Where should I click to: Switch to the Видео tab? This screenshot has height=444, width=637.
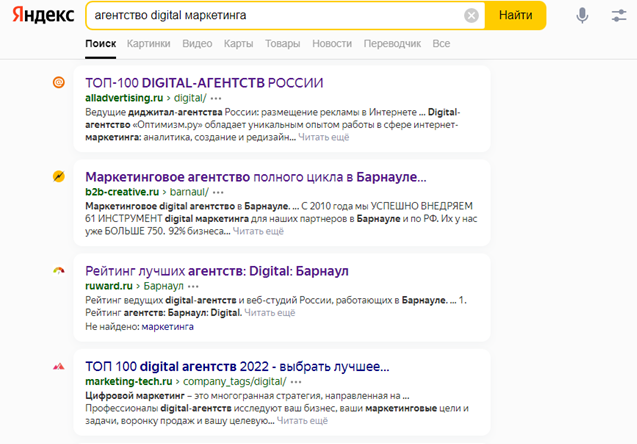tap(197, 43)
